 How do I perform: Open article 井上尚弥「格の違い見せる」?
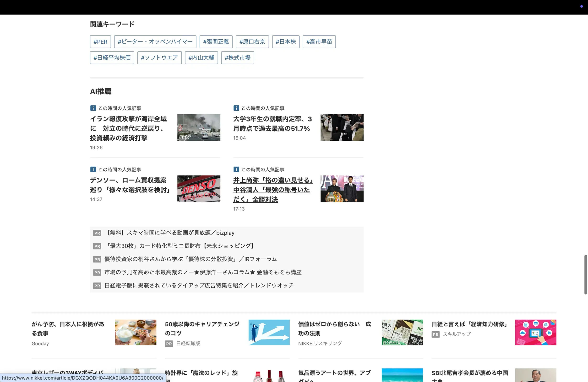pyautogui.click(x=273, y=190)
